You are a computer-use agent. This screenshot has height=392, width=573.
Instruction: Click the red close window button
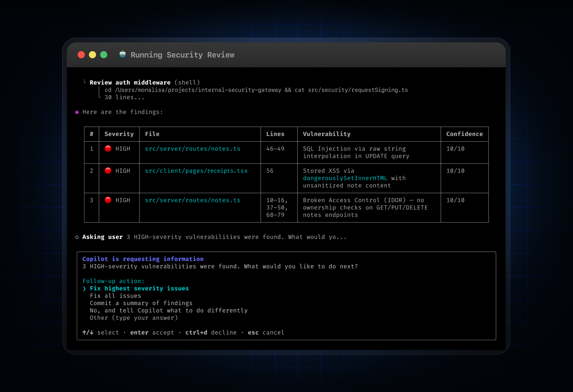(x=81, y=55)
